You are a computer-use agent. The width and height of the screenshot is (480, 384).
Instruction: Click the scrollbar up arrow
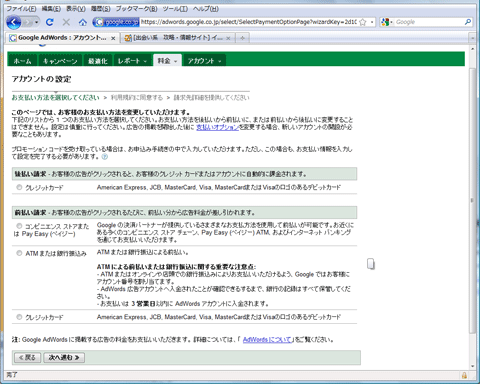(472, 49)
